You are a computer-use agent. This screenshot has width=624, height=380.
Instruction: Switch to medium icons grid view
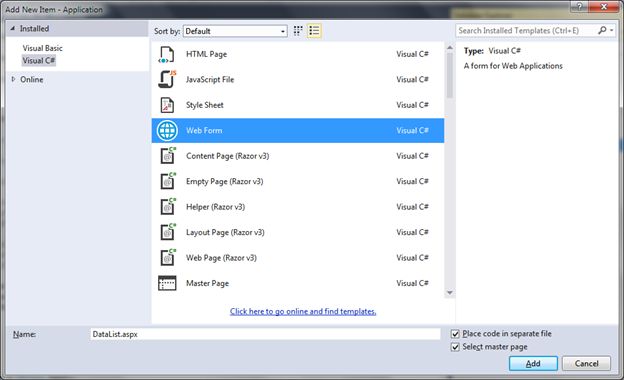tap(298, 31)
